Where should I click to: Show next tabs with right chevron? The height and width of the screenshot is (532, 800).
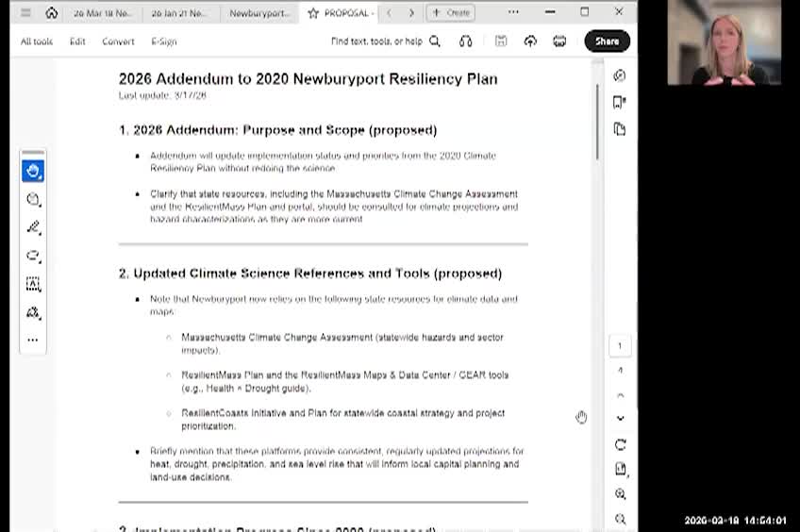(411, 13)
